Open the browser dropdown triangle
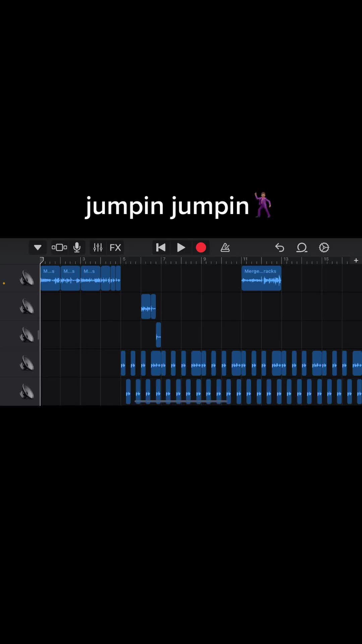The height and width of the screenshot is (644, 362). coord(38,248)
